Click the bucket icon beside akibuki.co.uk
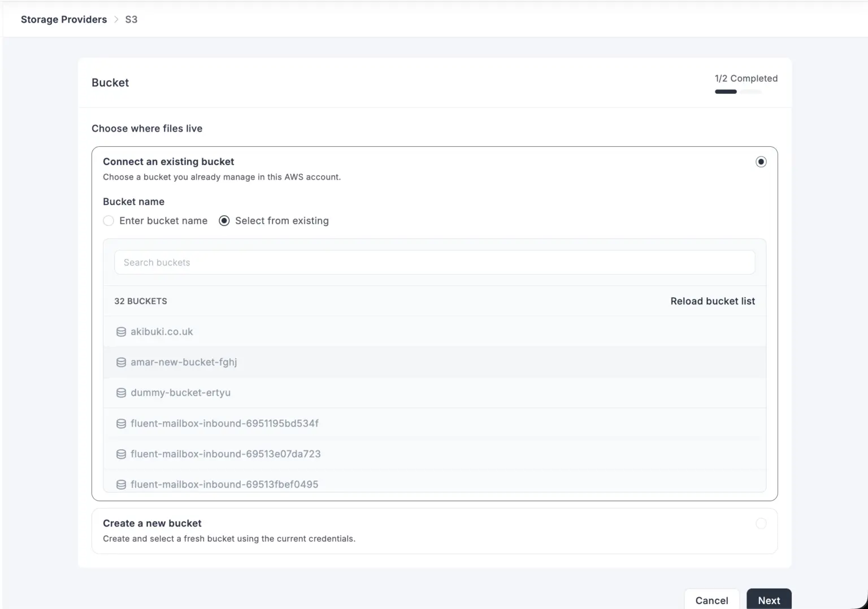Screen dimensions: 868x609 121,332
